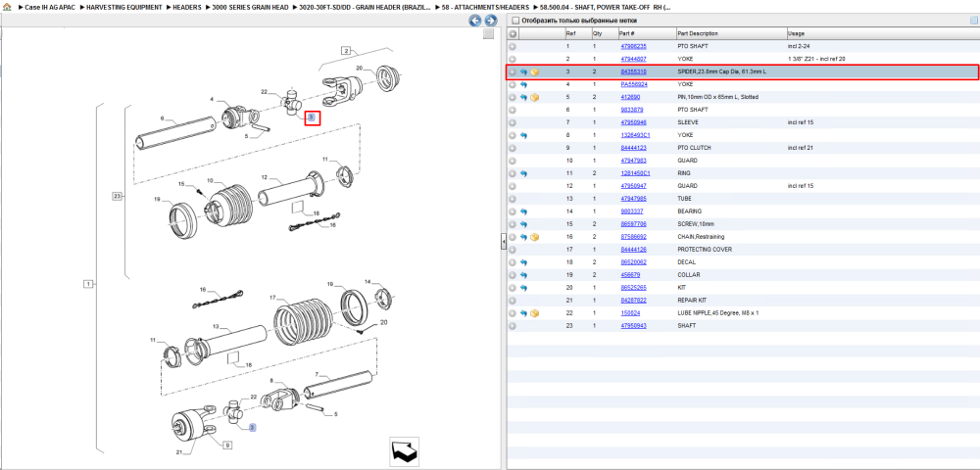The width and height of the screenshot is (980, 470).
Task: Add PTO SHAFT 47906235 row using plus icon
Action: pyautogui.click(x=513, y=46)
